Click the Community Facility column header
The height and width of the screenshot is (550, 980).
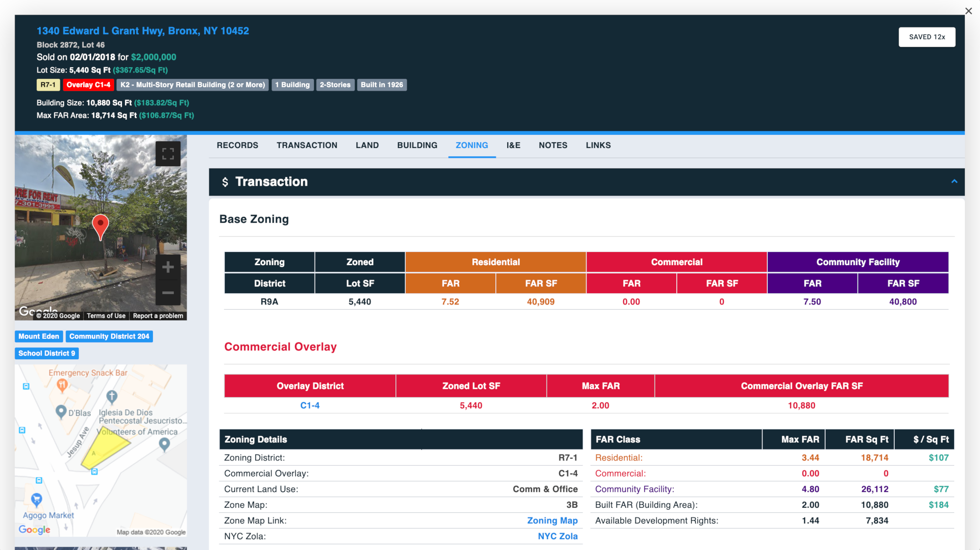[857, 262]
